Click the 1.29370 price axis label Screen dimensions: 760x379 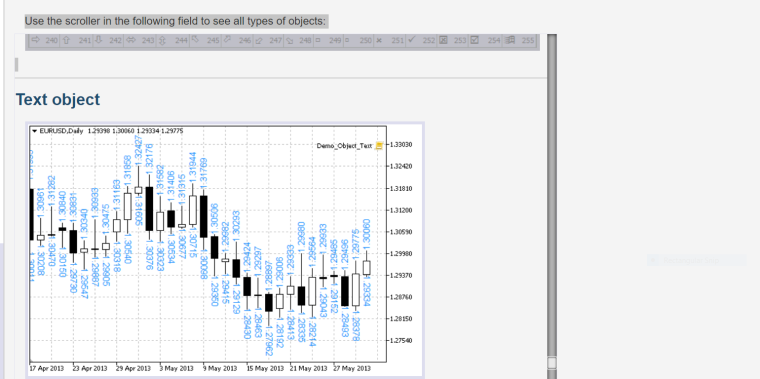[401, 275]
